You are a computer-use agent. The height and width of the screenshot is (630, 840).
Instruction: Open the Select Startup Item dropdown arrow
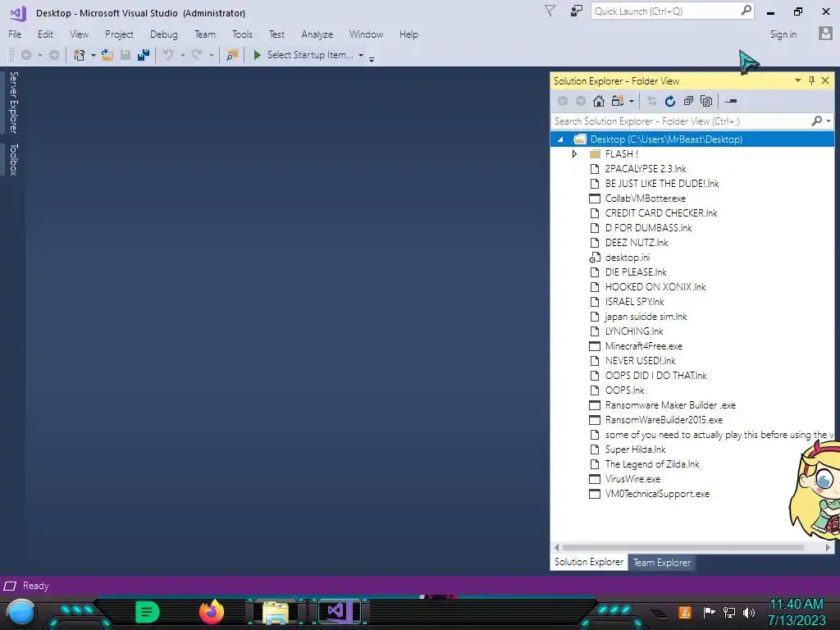tap(361, 55)
